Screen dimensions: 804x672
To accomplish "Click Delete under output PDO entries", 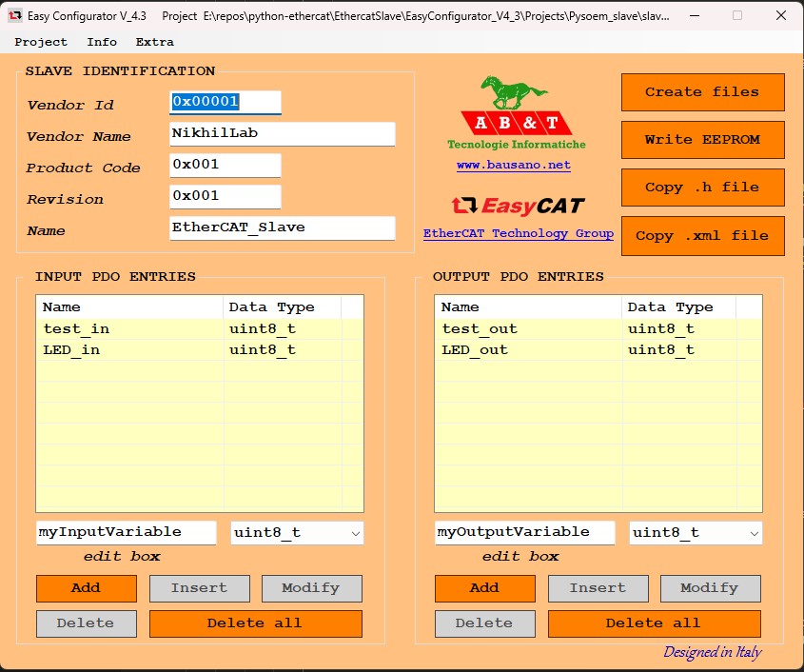I will pos(485,623).
